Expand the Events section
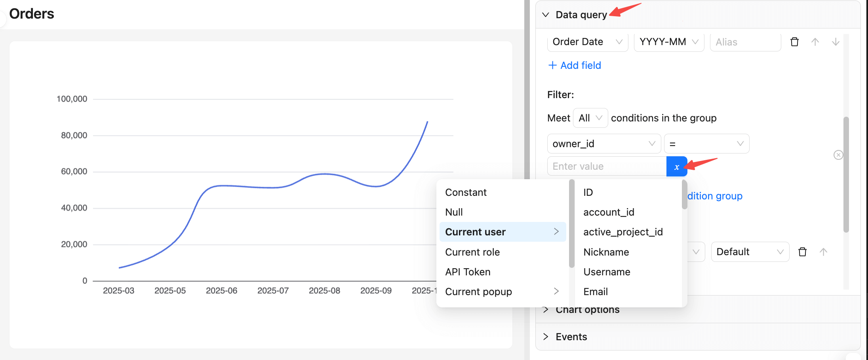This screenshot has width=868, height=360. coord(546,337)
